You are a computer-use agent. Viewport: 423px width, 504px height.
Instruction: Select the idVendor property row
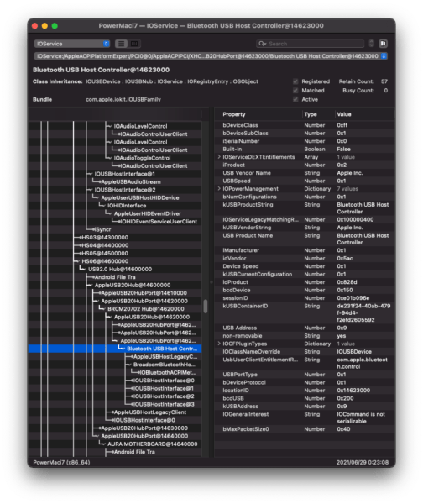tap(305, 258)
